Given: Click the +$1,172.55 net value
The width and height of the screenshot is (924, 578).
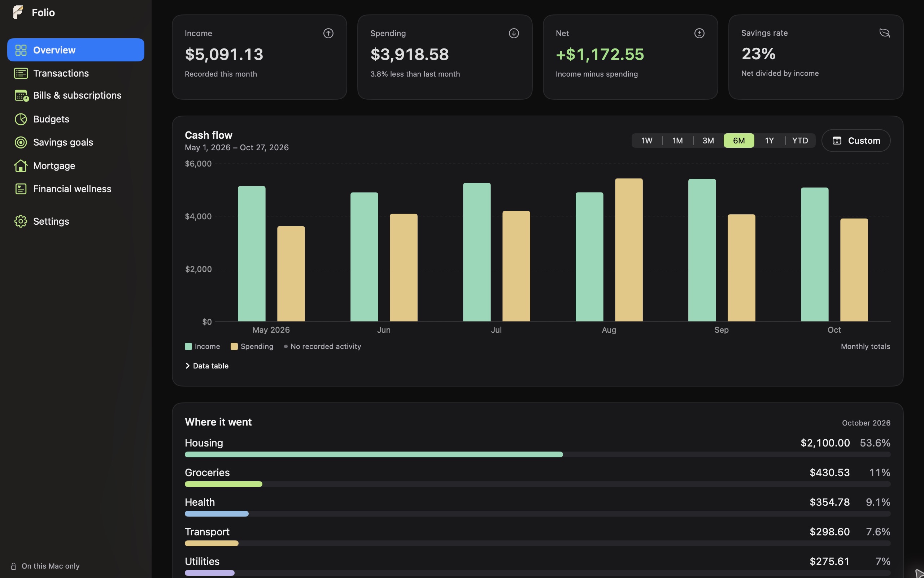Looking at the screenshot, I should tap(600, 54).
